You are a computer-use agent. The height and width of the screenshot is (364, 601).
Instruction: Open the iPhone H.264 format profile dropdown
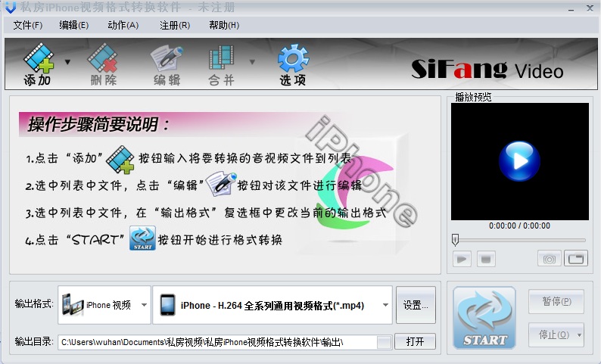coord(272,305)
